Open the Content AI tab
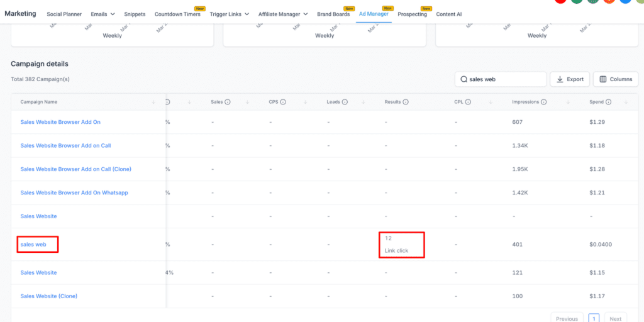 coord(449,14)
